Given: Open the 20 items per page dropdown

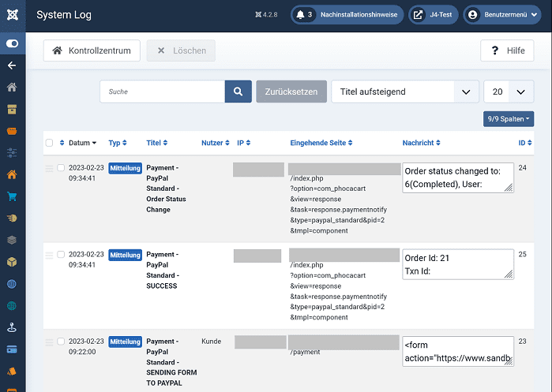Looking at the screenshot, I should click(508, 91).
